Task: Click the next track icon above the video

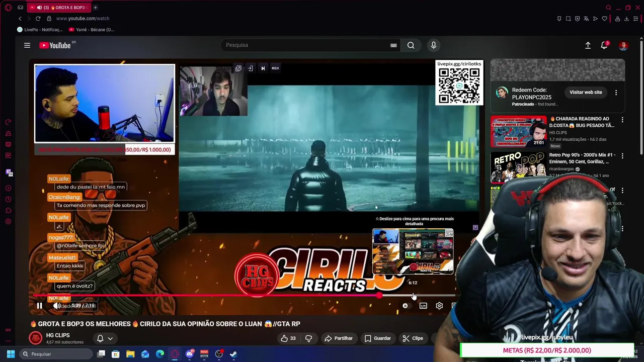Action: (263, 68)
